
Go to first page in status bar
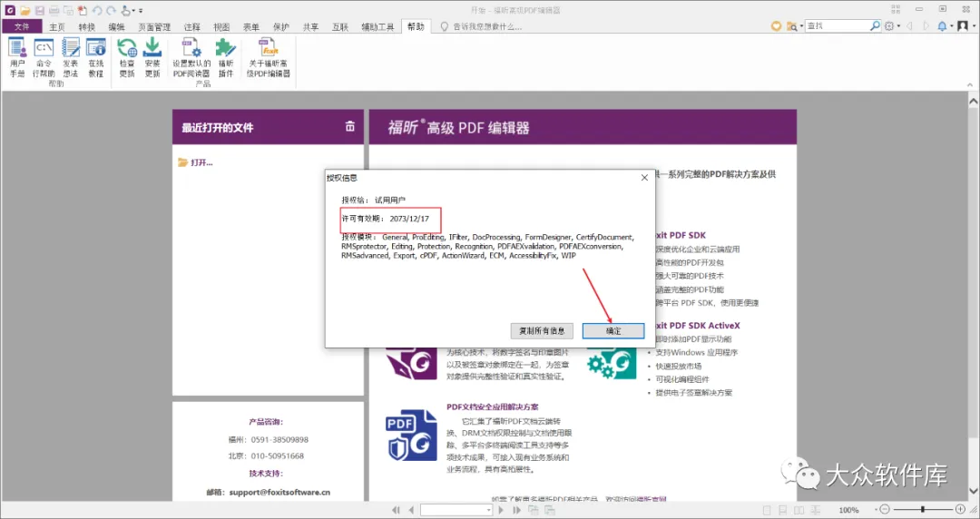click(397, 510)
